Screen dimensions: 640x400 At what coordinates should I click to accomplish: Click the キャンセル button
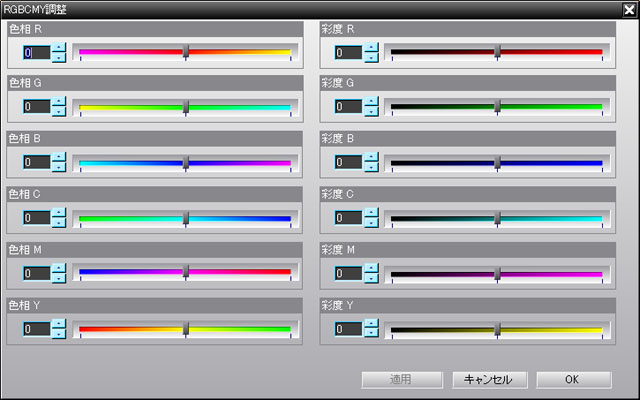click(489, 380)
